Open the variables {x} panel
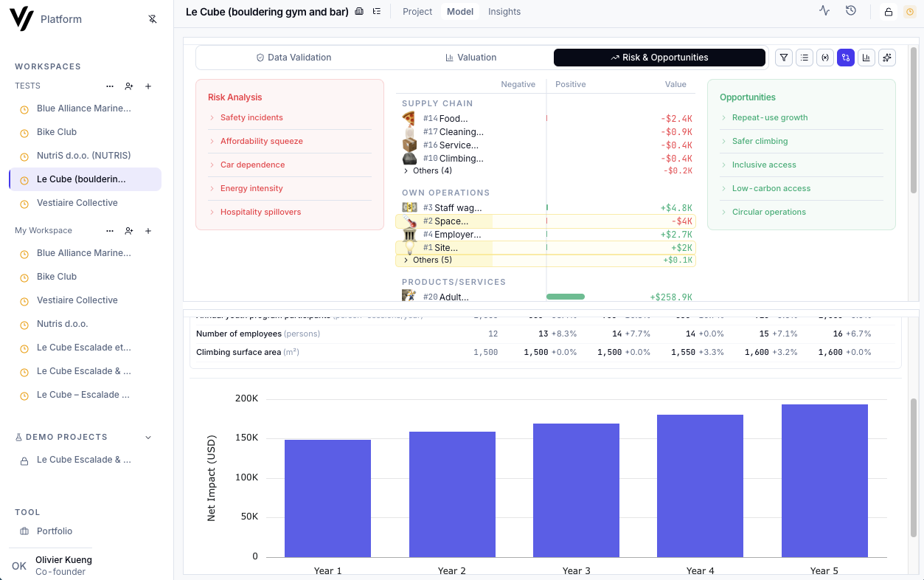Viewport: 924px width, 580px height. coord(824,58)
